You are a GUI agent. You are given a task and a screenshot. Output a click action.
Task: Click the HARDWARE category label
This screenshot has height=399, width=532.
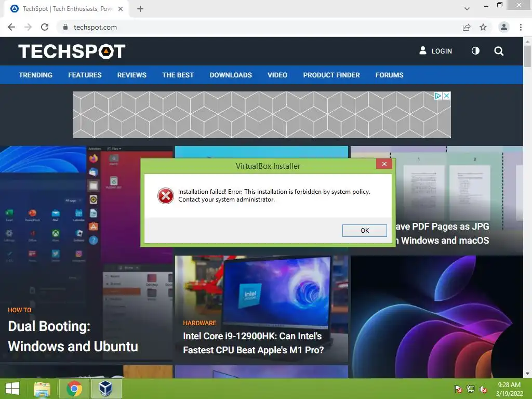point(199,323)
